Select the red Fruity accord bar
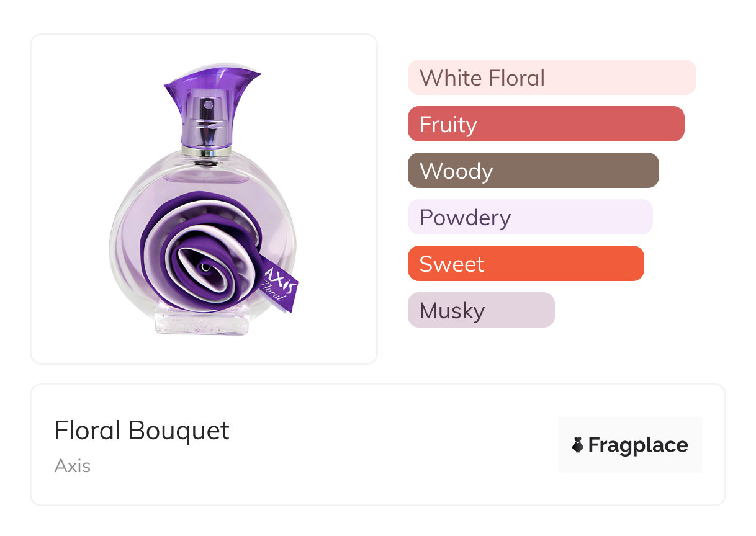Viewport: 756px width, 536px height. 546,124
